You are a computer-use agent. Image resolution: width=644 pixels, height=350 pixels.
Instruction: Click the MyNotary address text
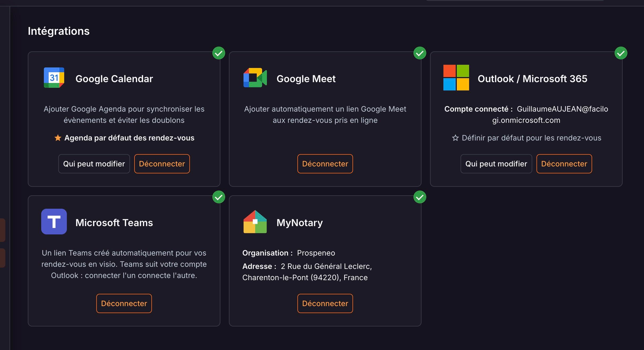[307, 272]
